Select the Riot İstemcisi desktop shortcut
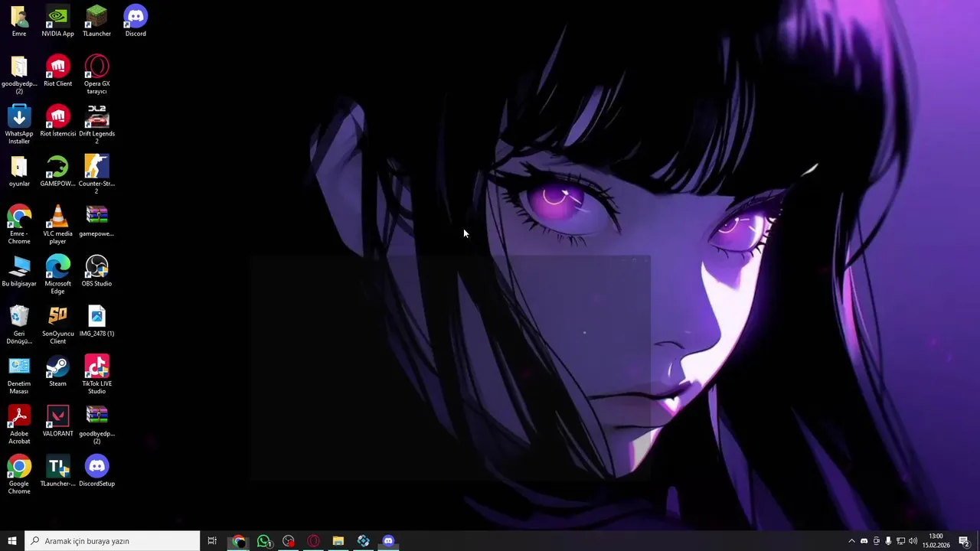Viewport: 980px width, 551px height. [57, 121]
